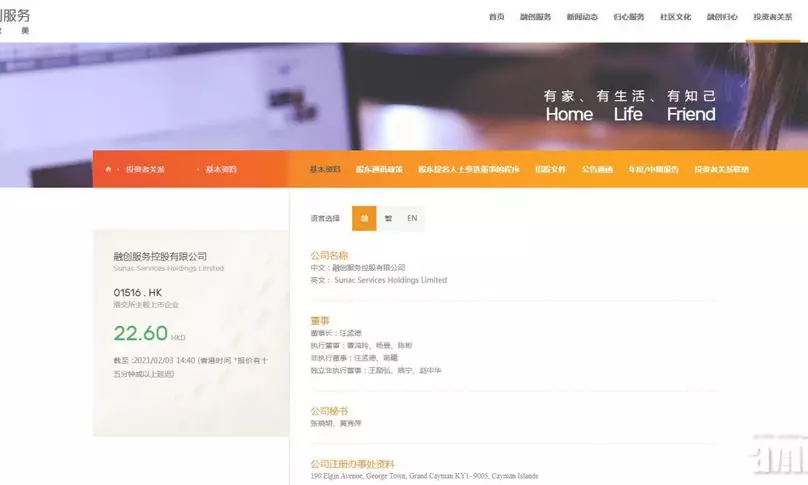Open the 融创归心 top menu item

722,17
